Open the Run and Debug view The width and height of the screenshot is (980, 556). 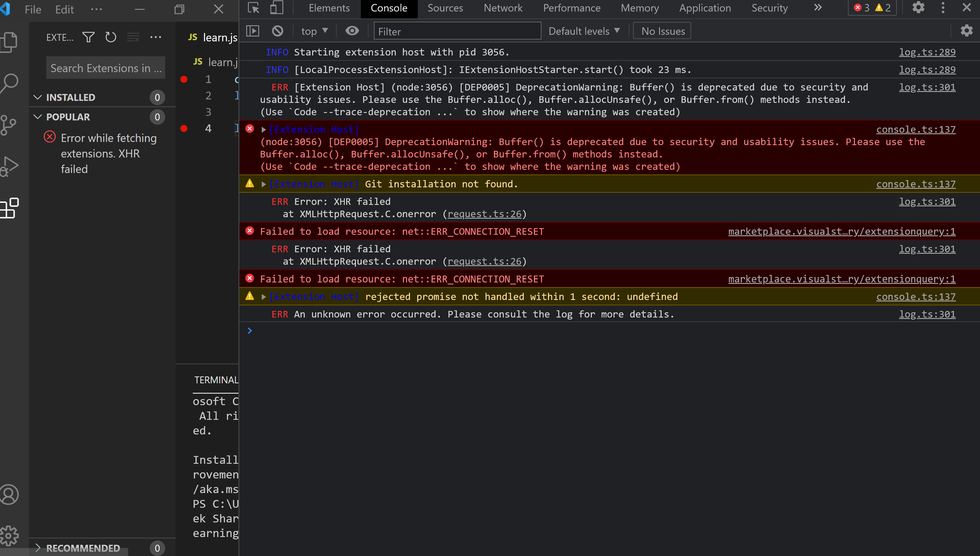point(9,166)
